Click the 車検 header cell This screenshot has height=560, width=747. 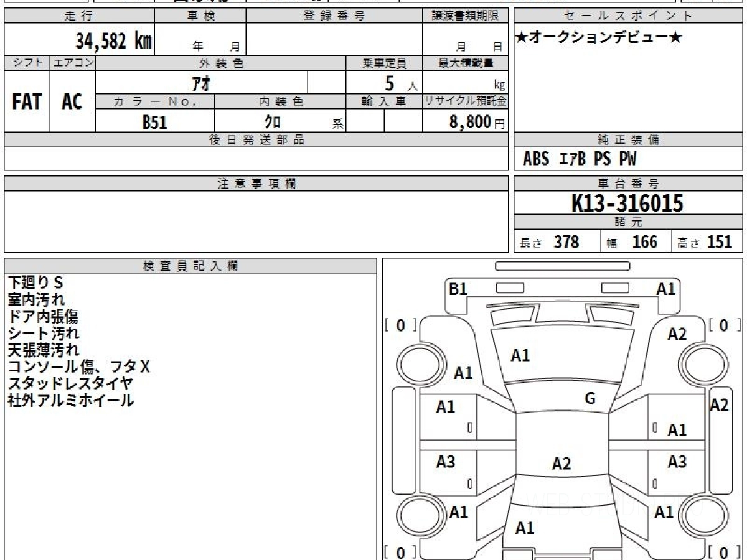(x=200, y=16)
